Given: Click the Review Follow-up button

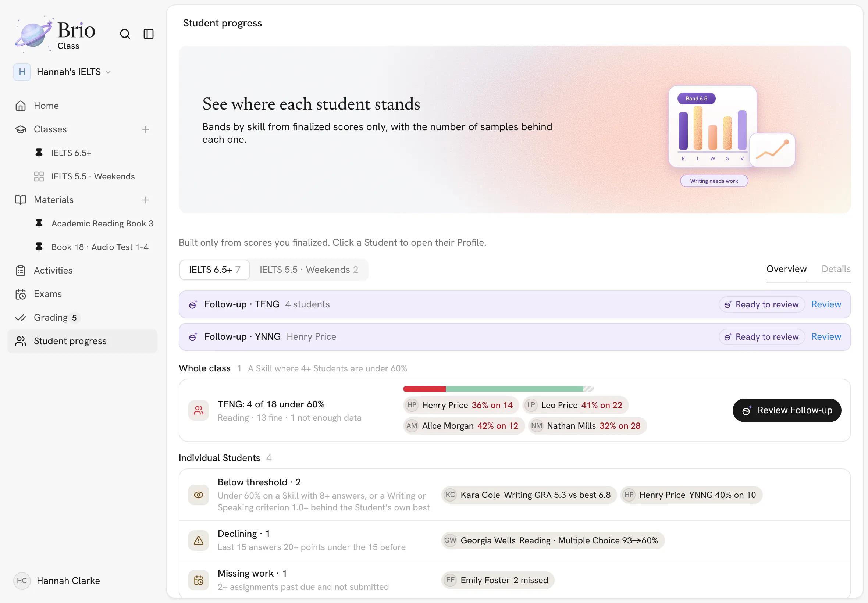Looking at the screenshot, I should pos(787,411).
